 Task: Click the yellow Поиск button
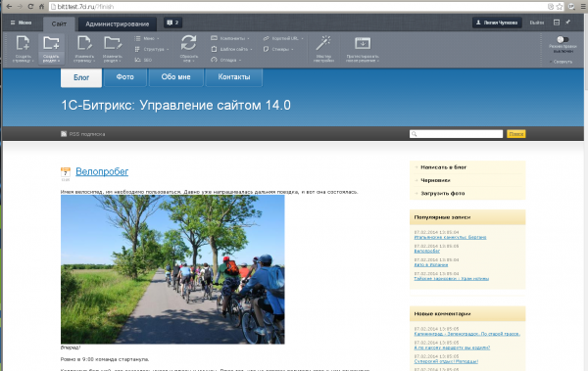pyautogui.click(x=516, y=134)
